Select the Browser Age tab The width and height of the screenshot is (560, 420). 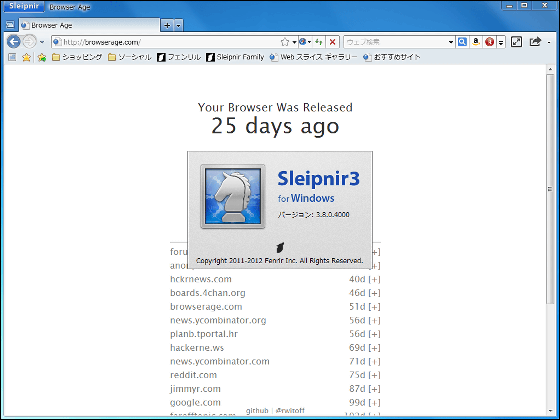[x=89, y=25]
